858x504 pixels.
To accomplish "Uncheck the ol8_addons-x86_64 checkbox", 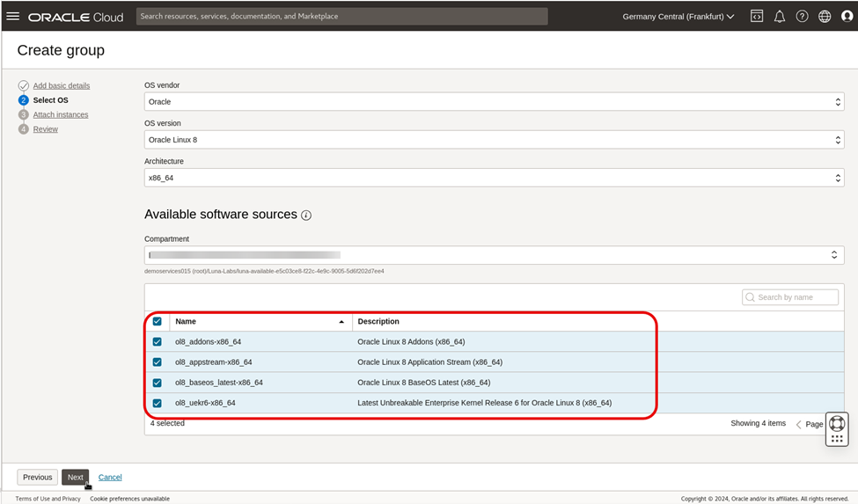I will 157,341.
